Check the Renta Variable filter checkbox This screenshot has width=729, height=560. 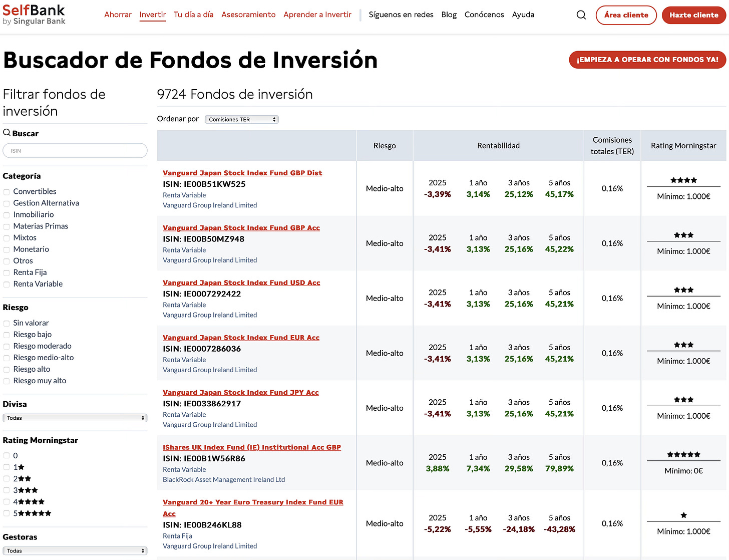pos(7,284)
